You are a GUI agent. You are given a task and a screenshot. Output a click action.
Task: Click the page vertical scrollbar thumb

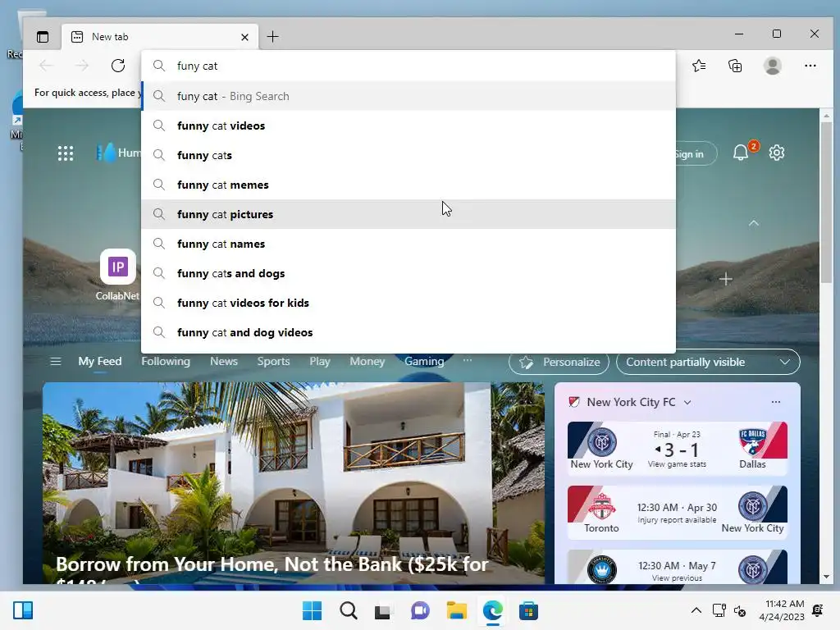(x=826, y=203)
